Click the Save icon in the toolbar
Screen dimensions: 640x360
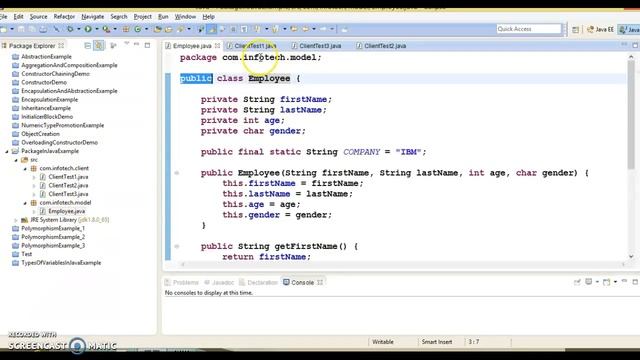(x=21, y=29)
